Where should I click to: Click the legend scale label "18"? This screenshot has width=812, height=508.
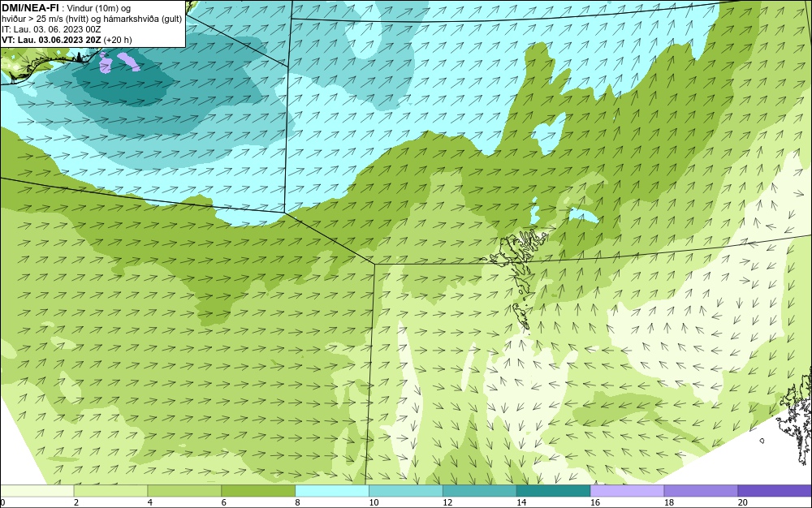[668, 502]
